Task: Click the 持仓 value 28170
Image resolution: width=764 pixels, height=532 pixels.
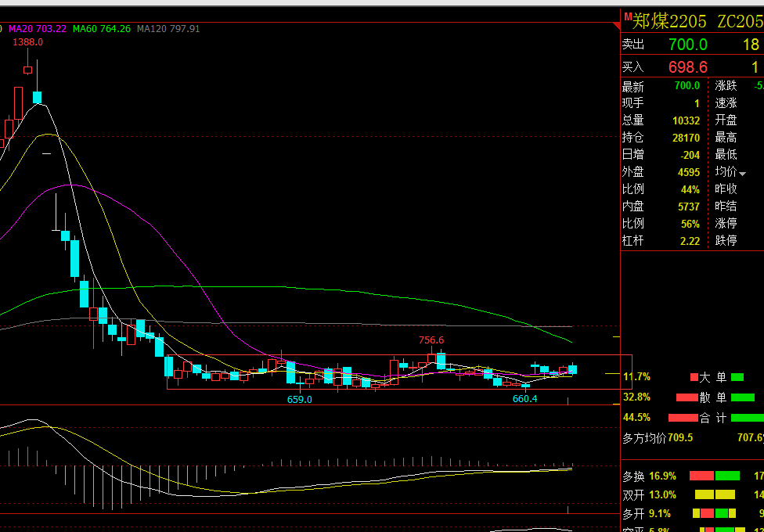Action: coord(686,138)
